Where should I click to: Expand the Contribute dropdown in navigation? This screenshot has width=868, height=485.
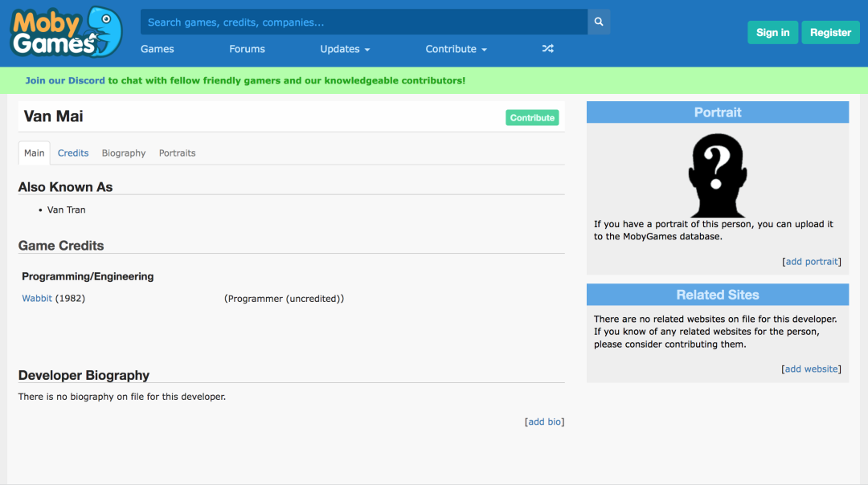[x=457, y=49]
